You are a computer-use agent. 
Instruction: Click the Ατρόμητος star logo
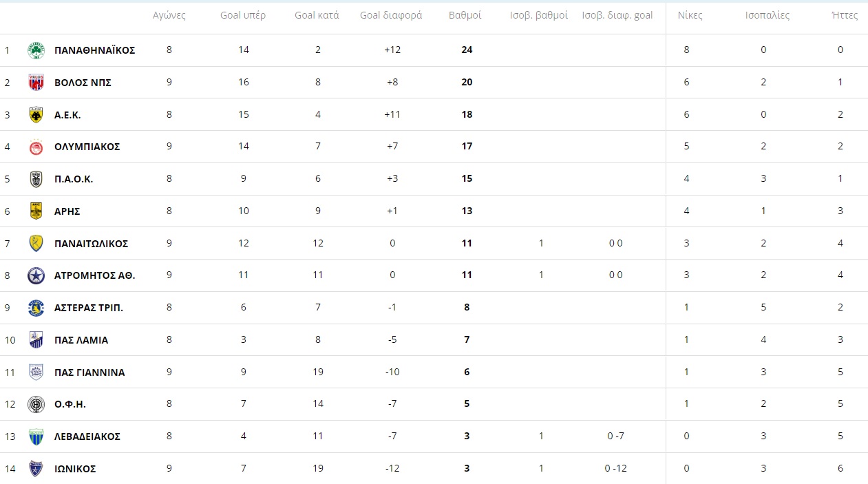coord(36,275)
